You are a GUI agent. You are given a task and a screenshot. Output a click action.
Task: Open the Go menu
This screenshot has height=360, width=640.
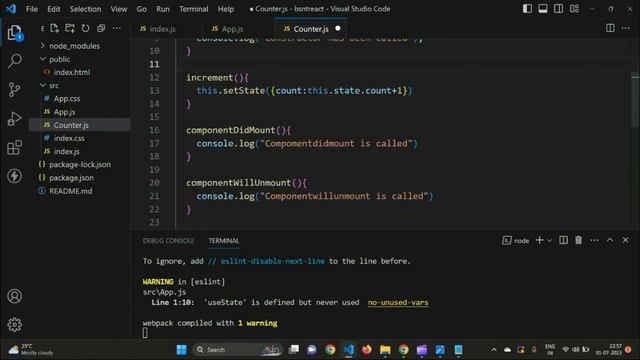(x=142, y=9)
